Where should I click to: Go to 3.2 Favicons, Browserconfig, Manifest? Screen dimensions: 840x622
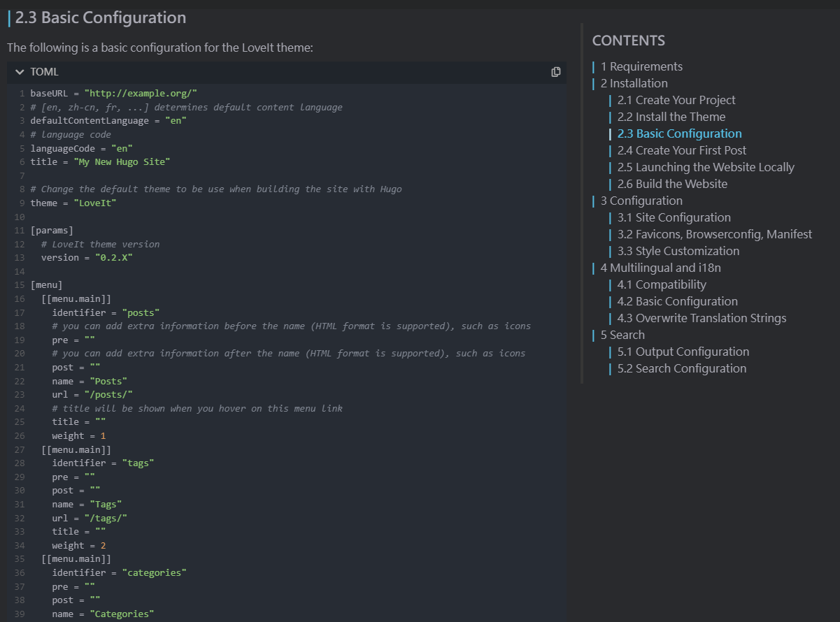click(x=714, y=233)
